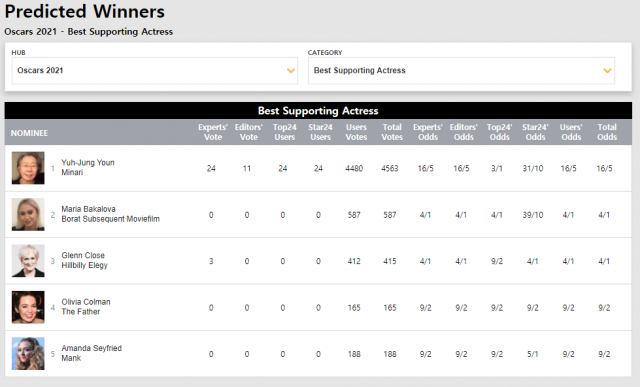This screenshot has height=387, width=640.
Task: Click the Total Odds column header
Action: click(x=607, y=132)
